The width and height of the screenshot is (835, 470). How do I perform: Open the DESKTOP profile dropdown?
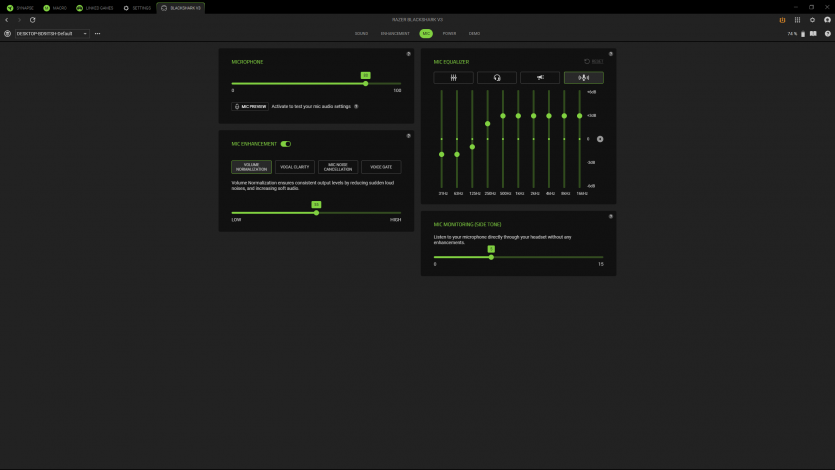(52, 33)
